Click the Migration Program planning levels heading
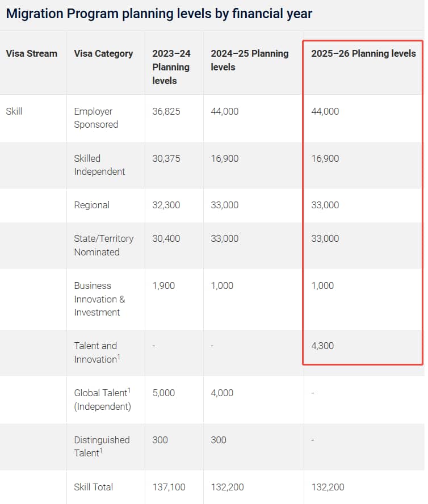Screen dimensions: 428x504 click(159, 14)
